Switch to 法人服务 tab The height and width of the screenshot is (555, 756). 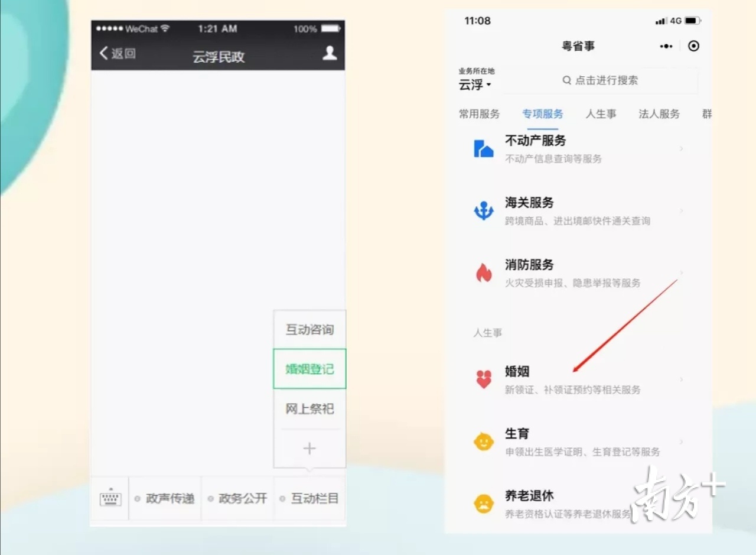[659, 114]
